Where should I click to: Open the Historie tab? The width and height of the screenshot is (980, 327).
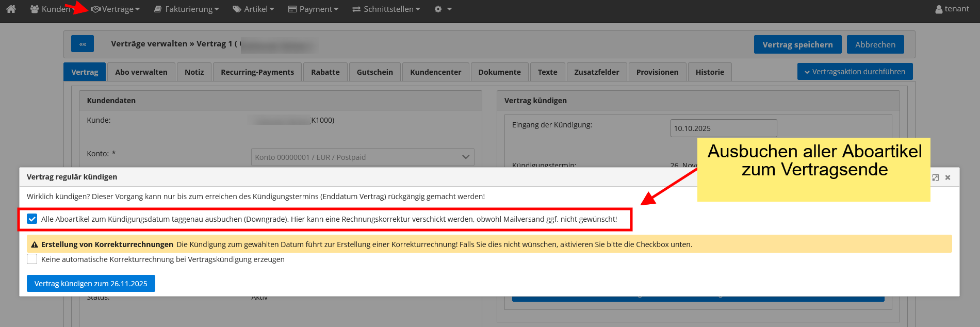tap(709, 72)
